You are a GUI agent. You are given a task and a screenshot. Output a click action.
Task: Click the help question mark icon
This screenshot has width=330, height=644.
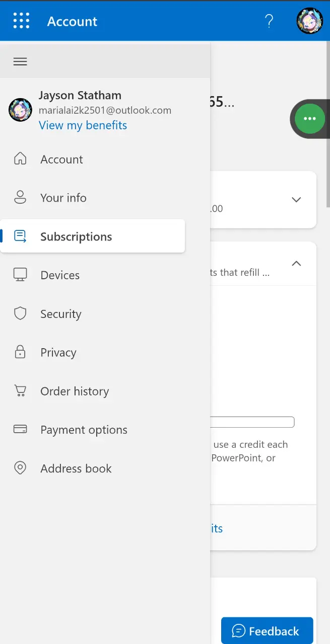tap(269, 21)
